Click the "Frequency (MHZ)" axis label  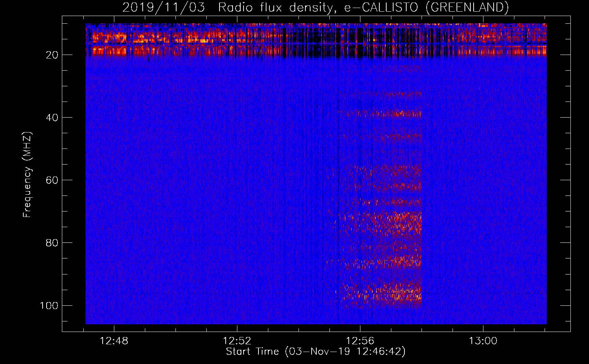point(27,175)
